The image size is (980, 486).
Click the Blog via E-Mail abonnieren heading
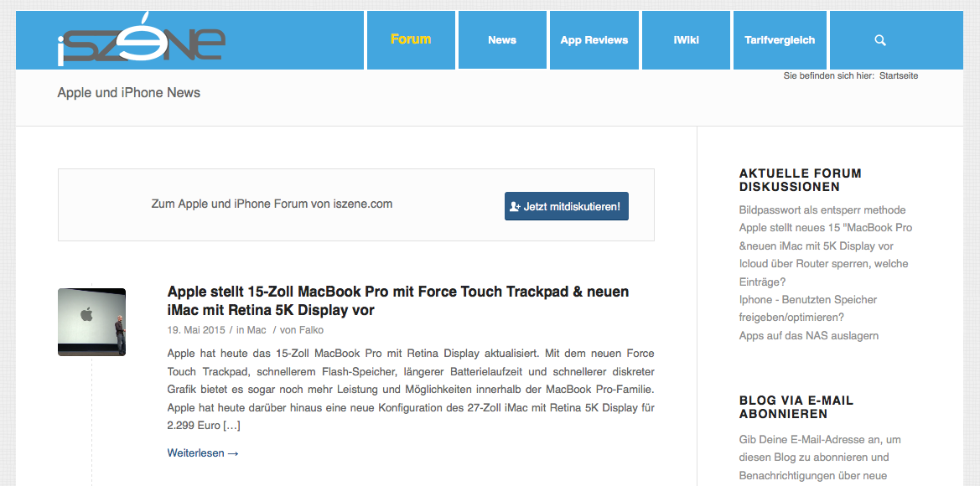(796, 406)
